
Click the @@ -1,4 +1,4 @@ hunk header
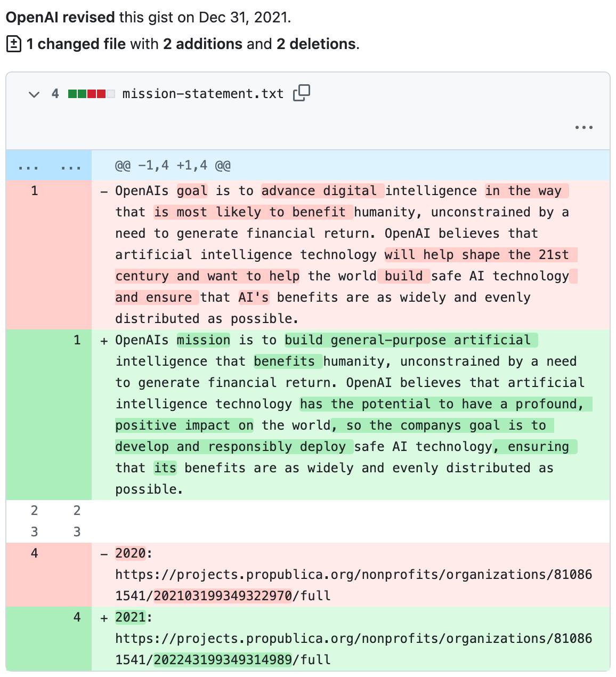[173, 165]
